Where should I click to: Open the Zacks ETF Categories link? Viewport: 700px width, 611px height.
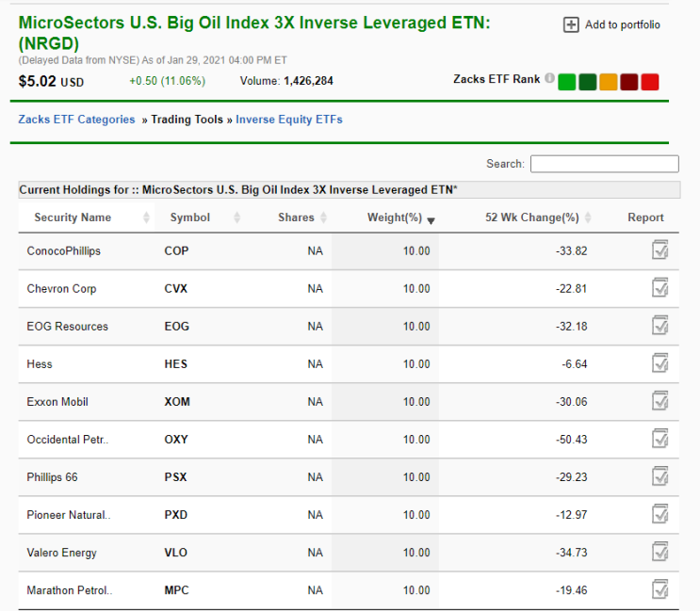pos(76,120)
